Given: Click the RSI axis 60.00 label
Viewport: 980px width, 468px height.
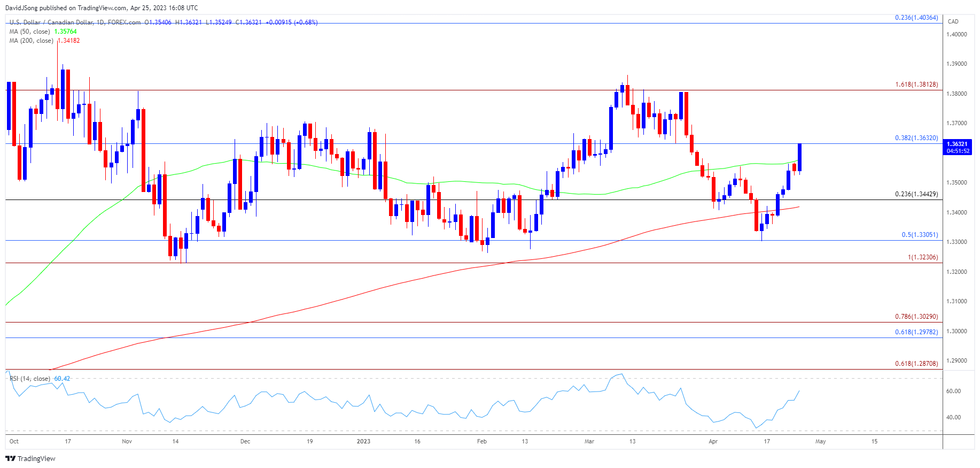Looking at the screenshot, I should [x=953, y=391].
